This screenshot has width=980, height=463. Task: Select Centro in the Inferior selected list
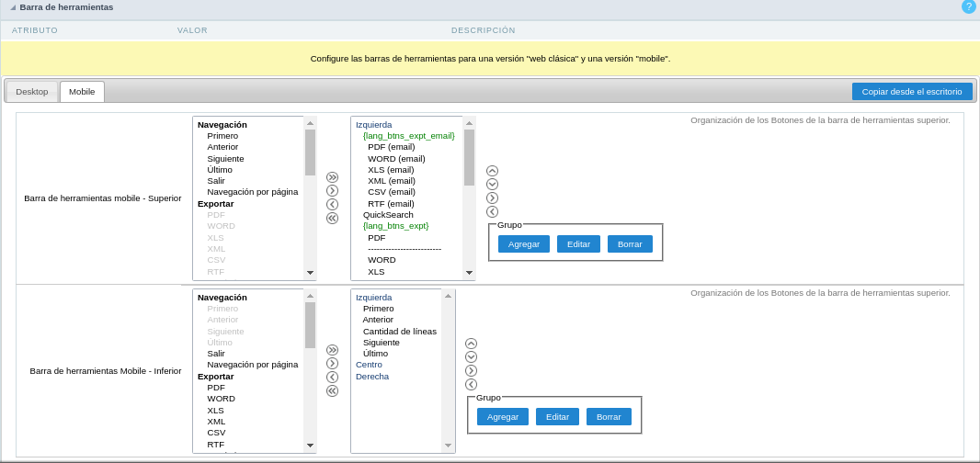369,365
